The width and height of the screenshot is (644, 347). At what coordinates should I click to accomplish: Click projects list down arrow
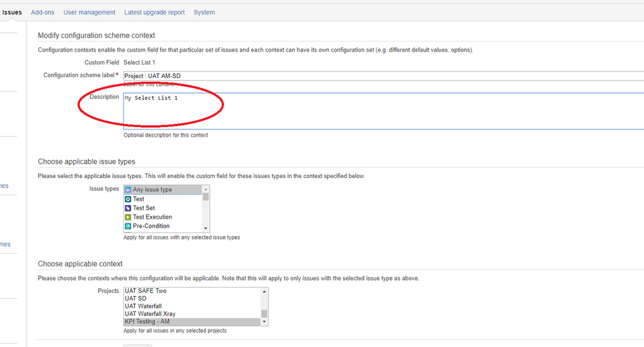click(264, 322)
